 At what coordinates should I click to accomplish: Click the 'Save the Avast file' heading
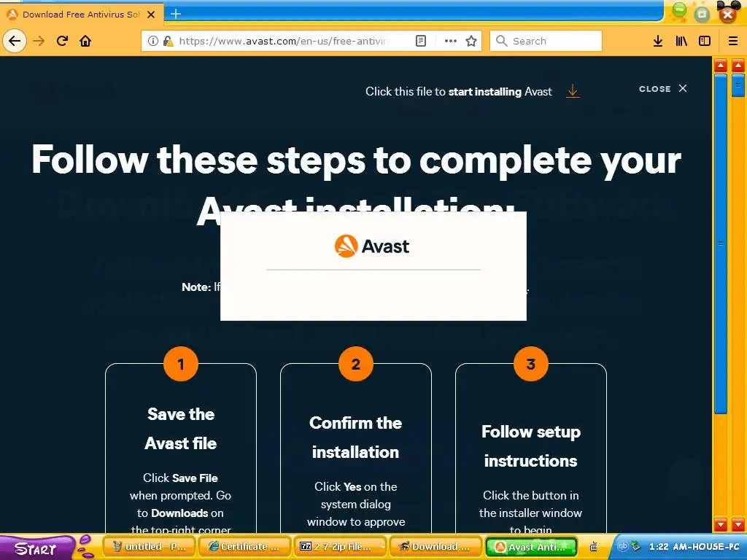point(181,429)
